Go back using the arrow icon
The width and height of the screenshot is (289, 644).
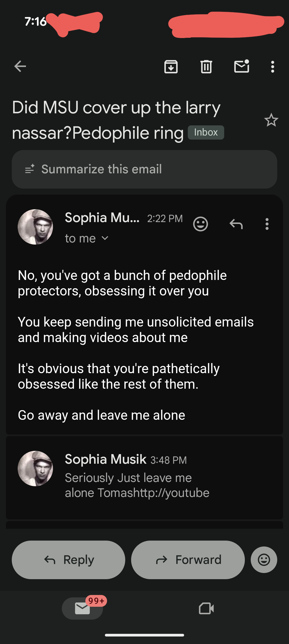[20, 66]
